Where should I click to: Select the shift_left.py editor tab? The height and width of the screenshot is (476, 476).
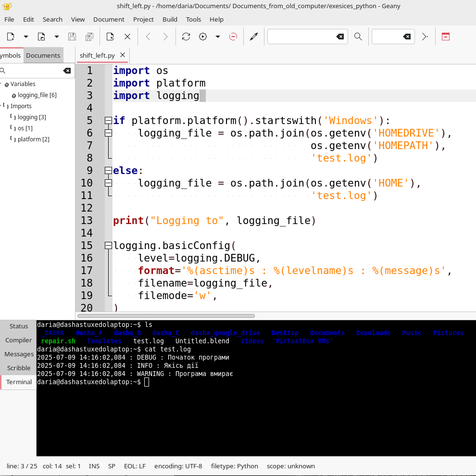(97, 56)
